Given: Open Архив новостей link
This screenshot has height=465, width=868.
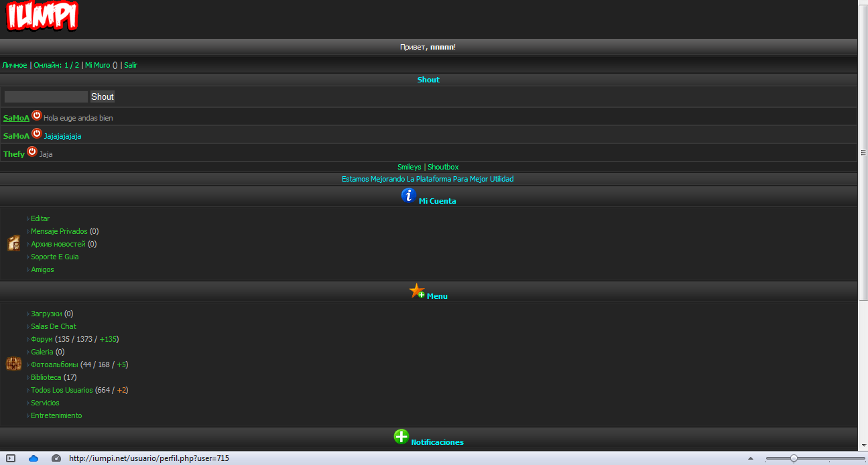Looking at the screenshot, I should tap(58, 244).
